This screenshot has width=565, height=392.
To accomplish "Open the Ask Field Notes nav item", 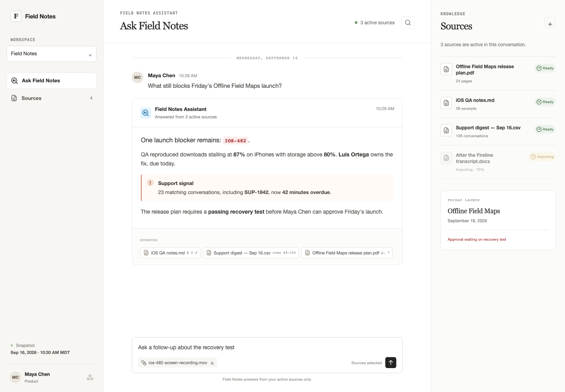I will (x=51, y=81).
